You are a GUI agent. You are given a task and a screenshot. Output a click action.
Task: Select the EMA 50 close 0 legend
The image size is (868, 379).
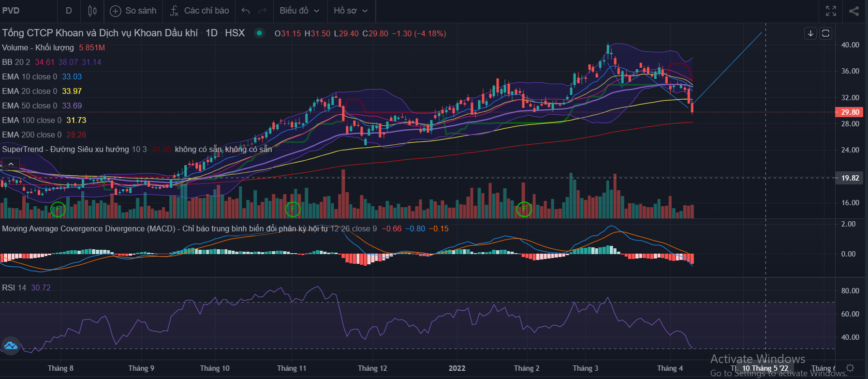click(29, 106)
